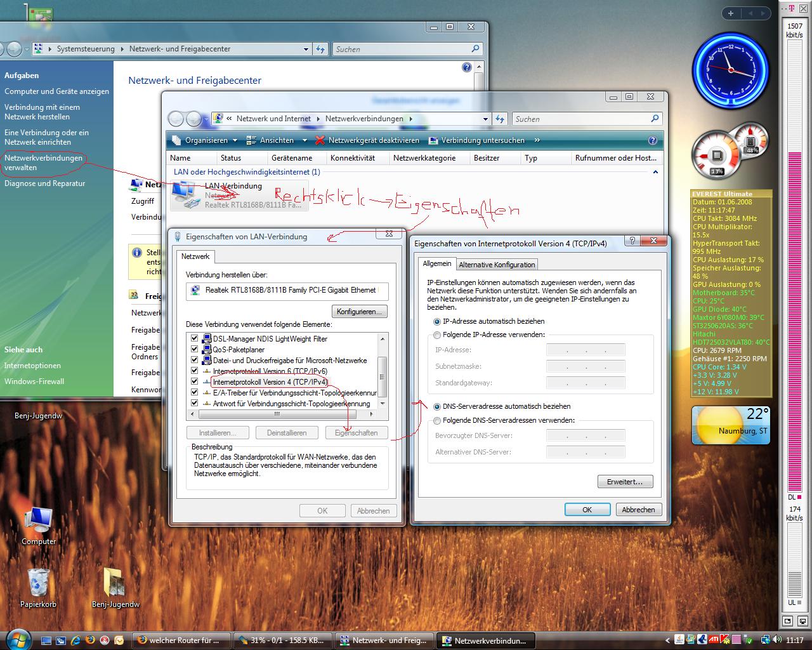Click the Konfigurieren... button
The image size is (812, 650).
(359, 312)
